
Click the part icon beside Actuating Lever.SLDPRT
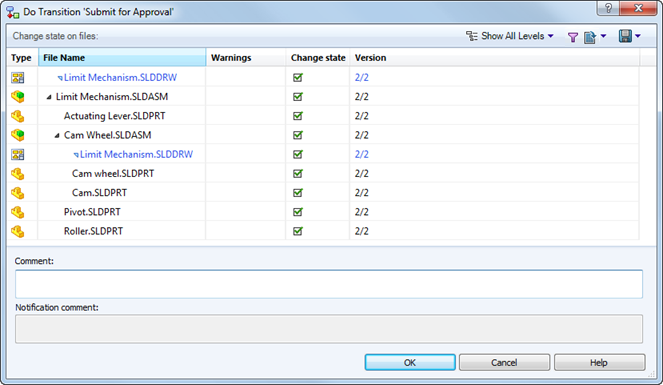click(x=18, y=116)
